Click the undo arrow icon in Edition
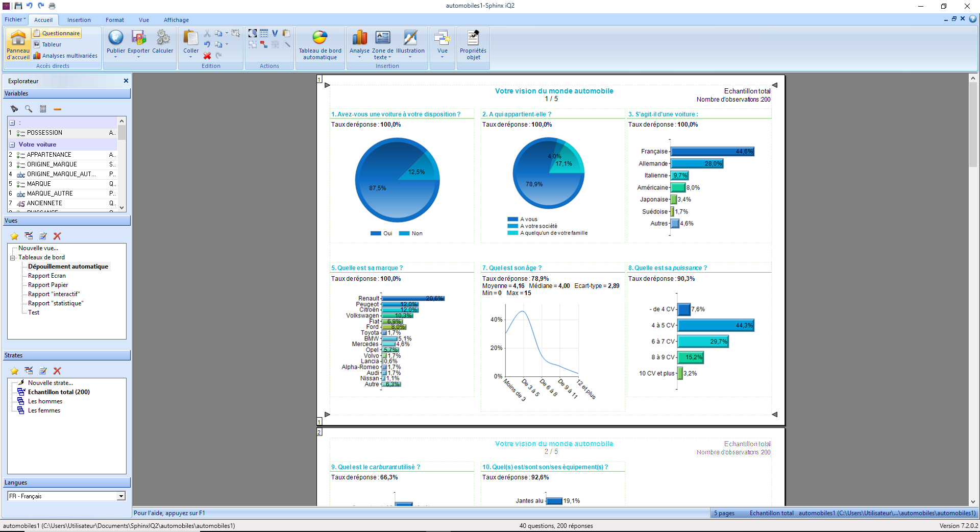 coord(207,44)
